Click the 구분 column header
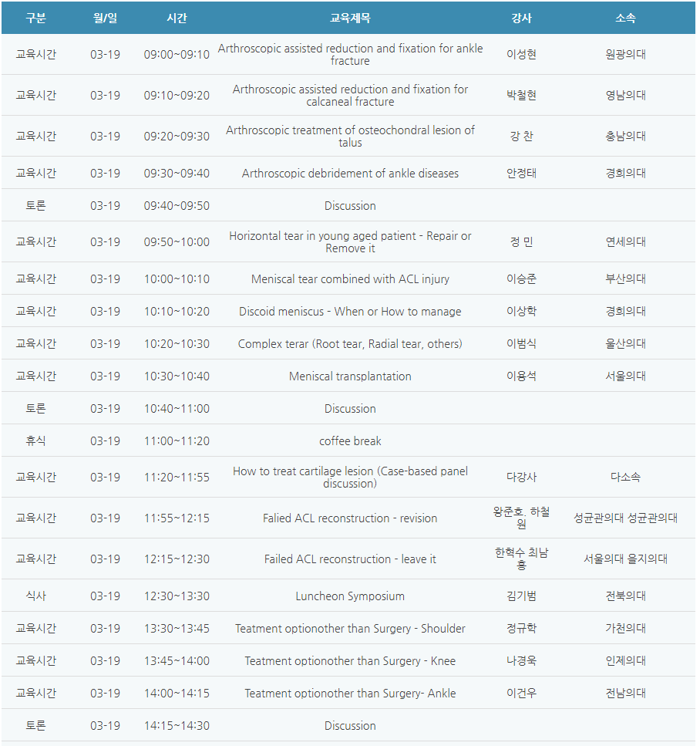Screen dimensions: 700x746 click(x=35, y=18)
